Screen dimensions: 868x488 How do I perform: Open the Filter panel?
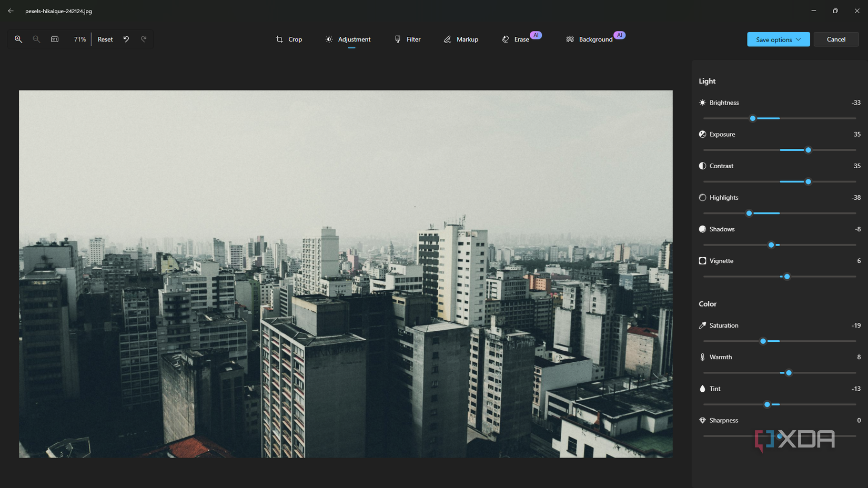coord(408,39)
